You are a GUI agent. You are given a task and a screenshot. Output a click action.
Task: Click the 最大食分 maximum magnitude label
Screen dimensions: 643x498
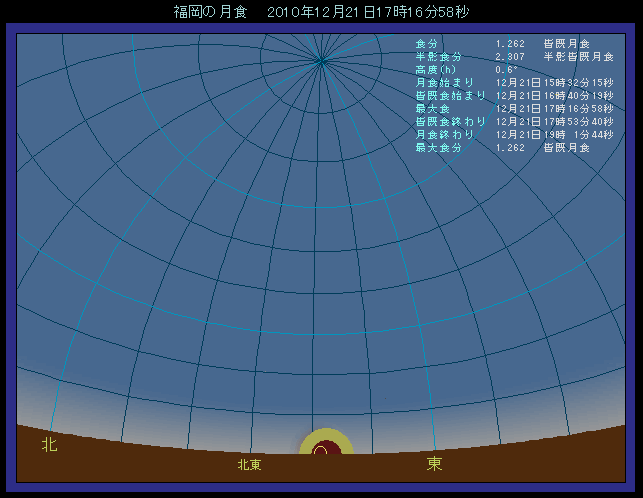[x=440, y=148]
